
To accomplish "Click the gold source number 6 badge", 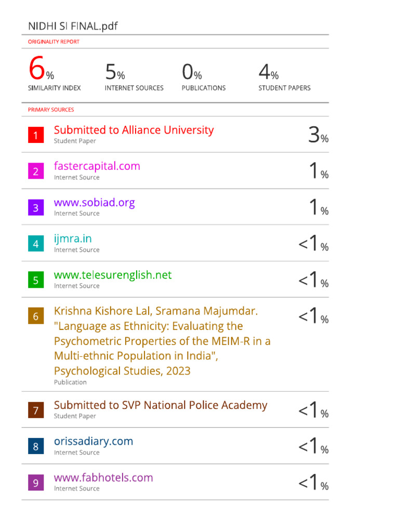I will 35,316.
